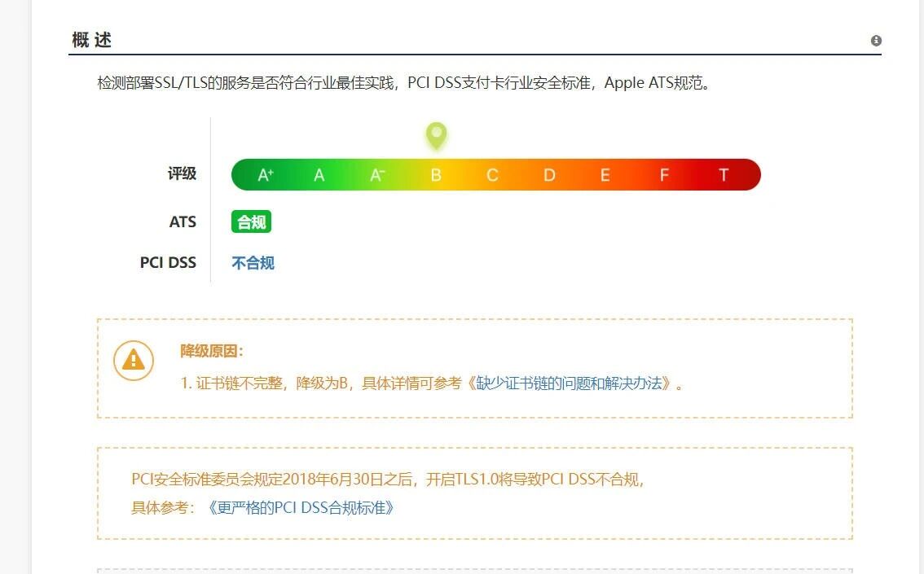Click the T grade on the rating bar
The height and width of the screenshot is (574, 924).
coord(724,175)
